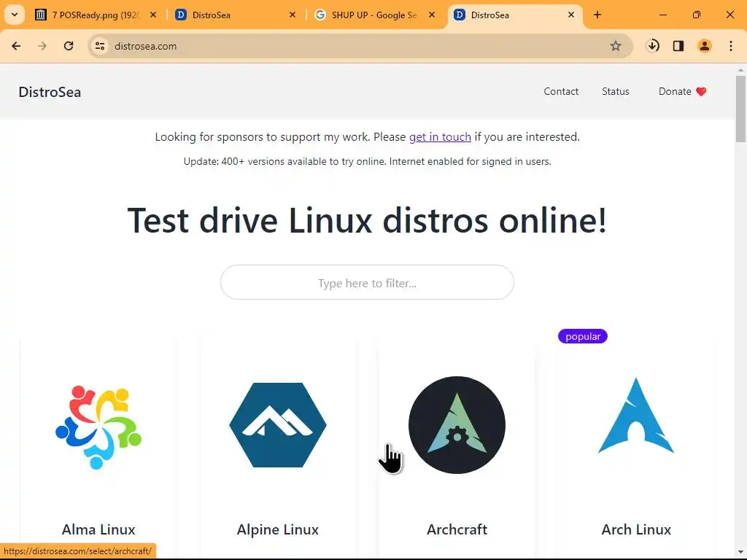This screenshot has width=747, height=560.
Task: Click the 'Alpine Linux' name label
Action: 278,529
